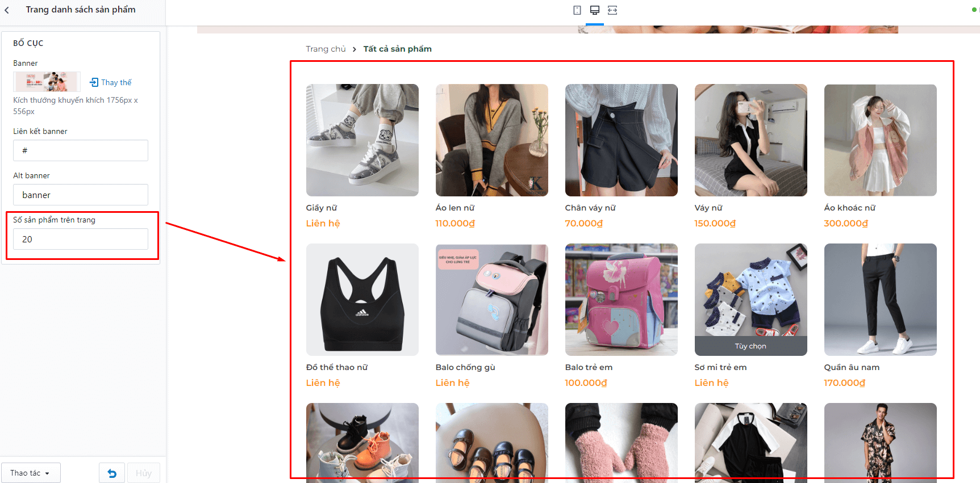Click the Balo chống gù product name

[x=465, y=367]
